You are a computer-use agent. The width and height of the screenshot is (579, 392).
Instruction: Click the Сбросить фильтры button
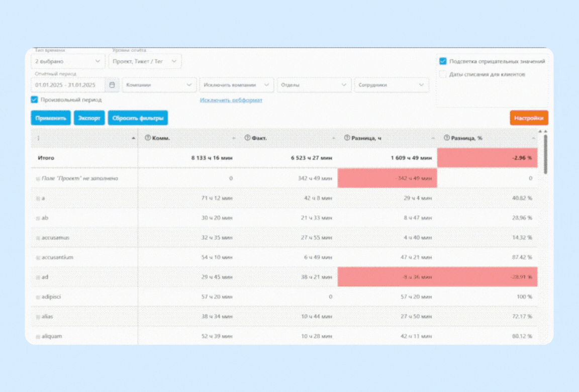[x=138, y=118]
